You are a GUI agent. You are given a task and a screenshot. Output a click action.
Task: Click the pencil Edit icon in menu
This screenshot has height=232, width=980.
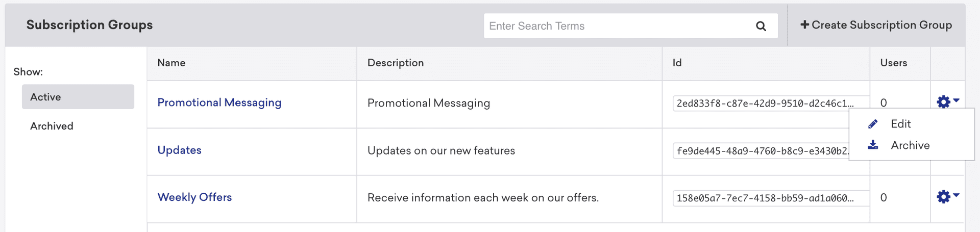pos(873,124)
